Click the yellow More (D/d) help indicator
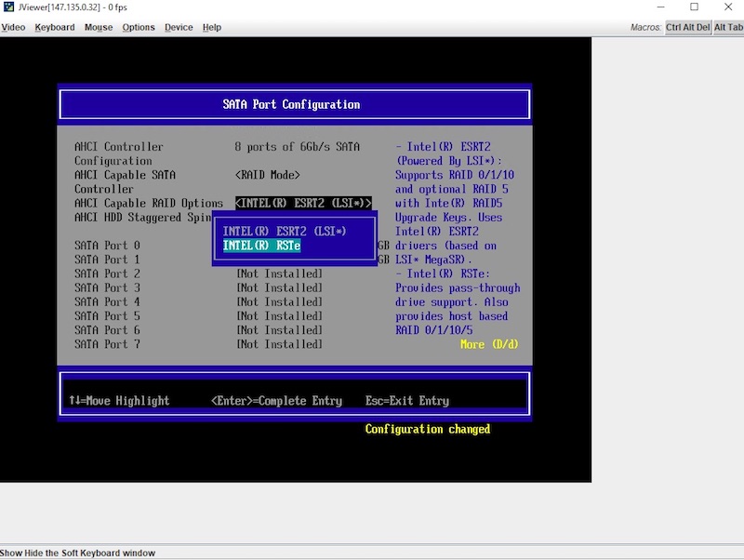The width and height of the screenshot is (744, 560). point(489,344)
